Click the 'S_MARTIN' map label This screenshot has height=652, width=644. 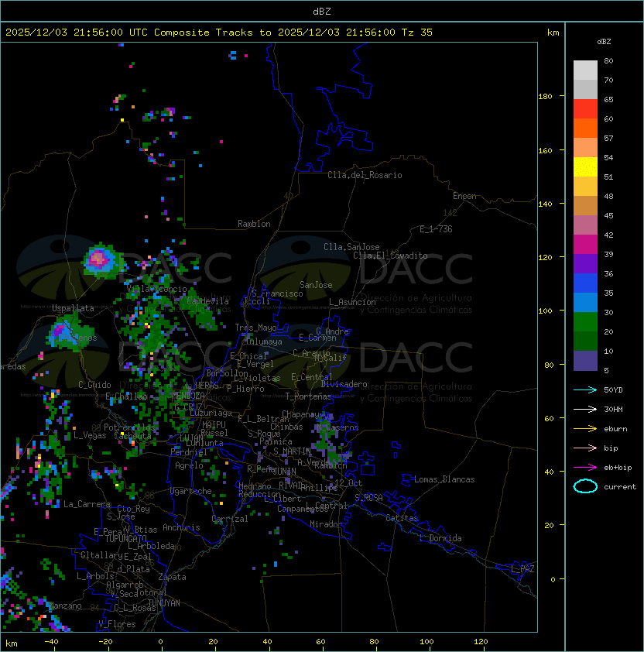coord(293,451)
